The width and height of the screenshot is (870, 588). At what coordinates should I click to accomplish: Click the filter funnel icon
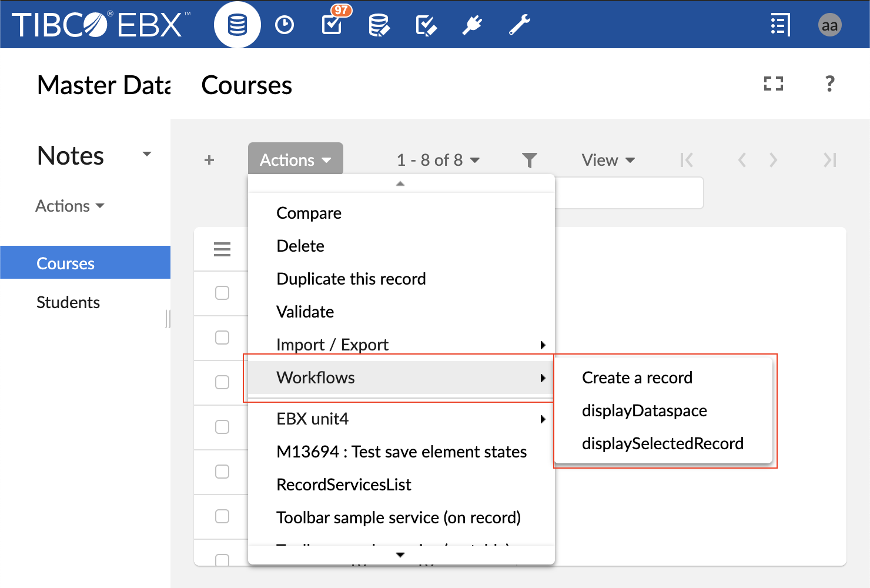529,160
